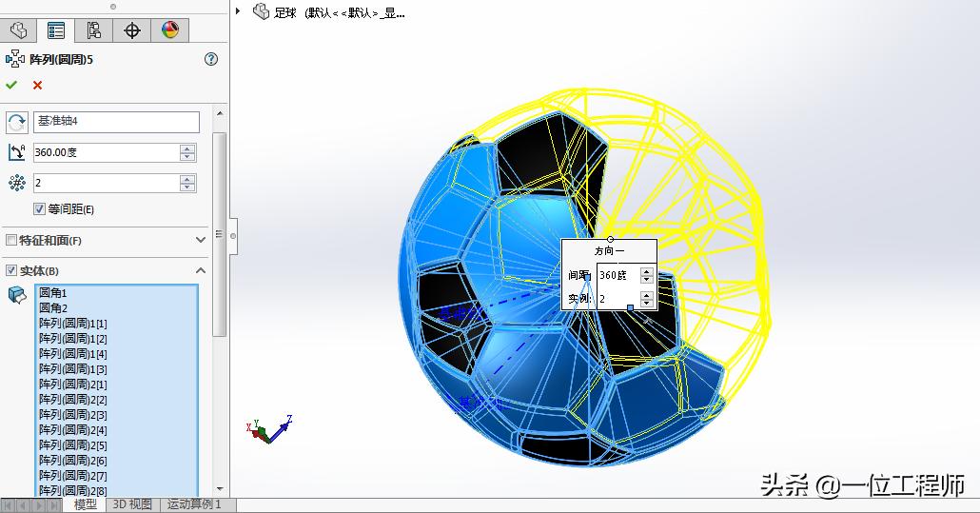Image resolution: width=980 pixels, height=513 pixels.
Task: Uncheck the 等间距 equal spacing checkbox
Action: 39,209
